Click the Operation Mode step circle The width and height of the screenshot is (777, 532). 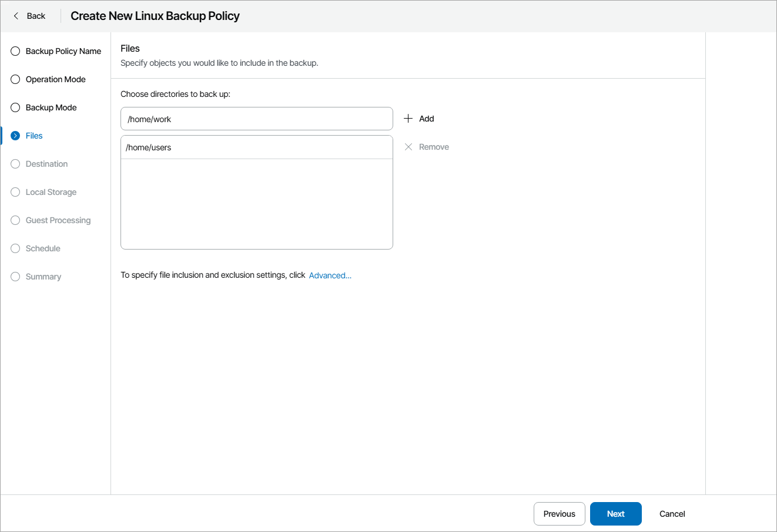coord(15,79)
